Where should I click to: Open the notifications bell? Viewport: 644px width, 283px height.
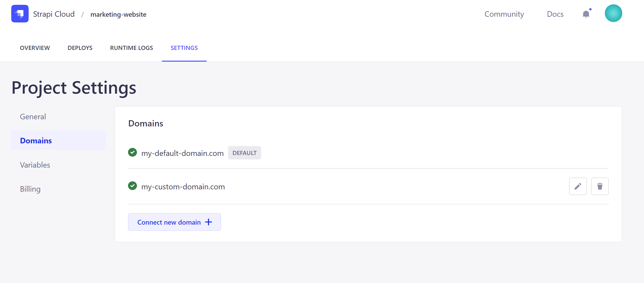[586, 14]
